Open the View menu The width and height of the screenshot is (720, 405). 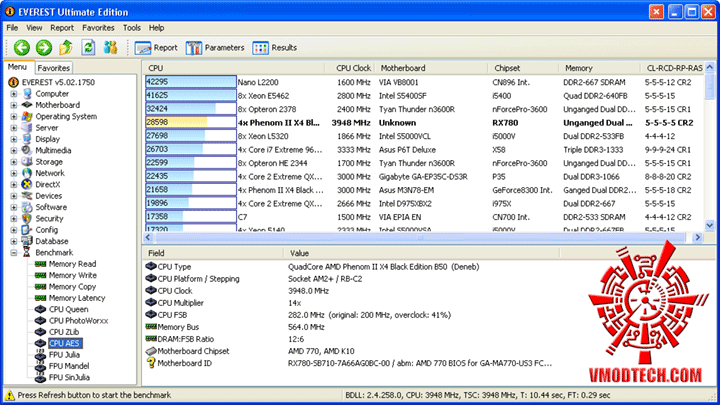tap(34, 28)
